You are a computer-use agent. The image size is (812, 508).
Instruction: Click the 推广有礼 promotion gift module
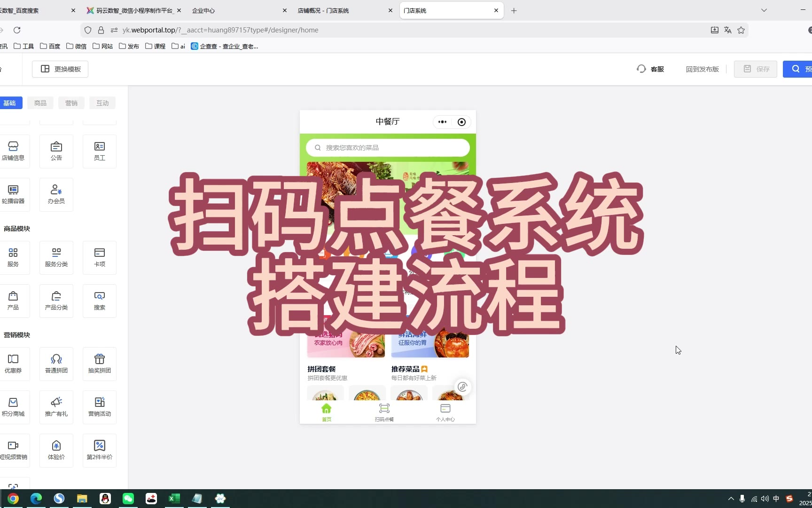56,407
